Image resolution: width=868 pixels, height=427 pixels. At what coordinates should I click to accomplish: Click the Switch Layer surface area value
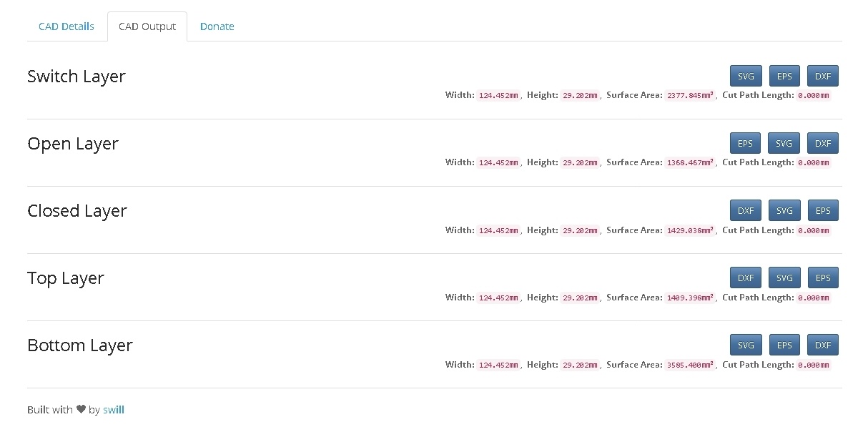pyautogui.click(x=691, y=95)
